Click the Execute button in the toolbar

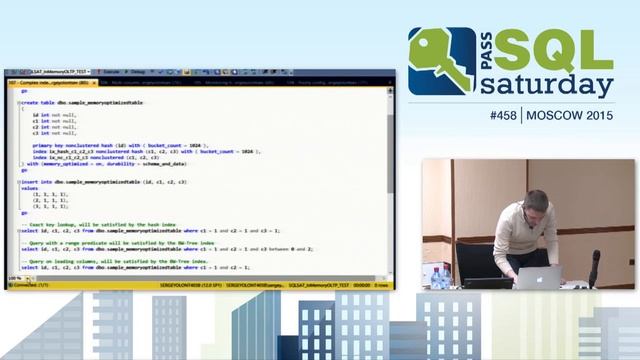point(108,72)
